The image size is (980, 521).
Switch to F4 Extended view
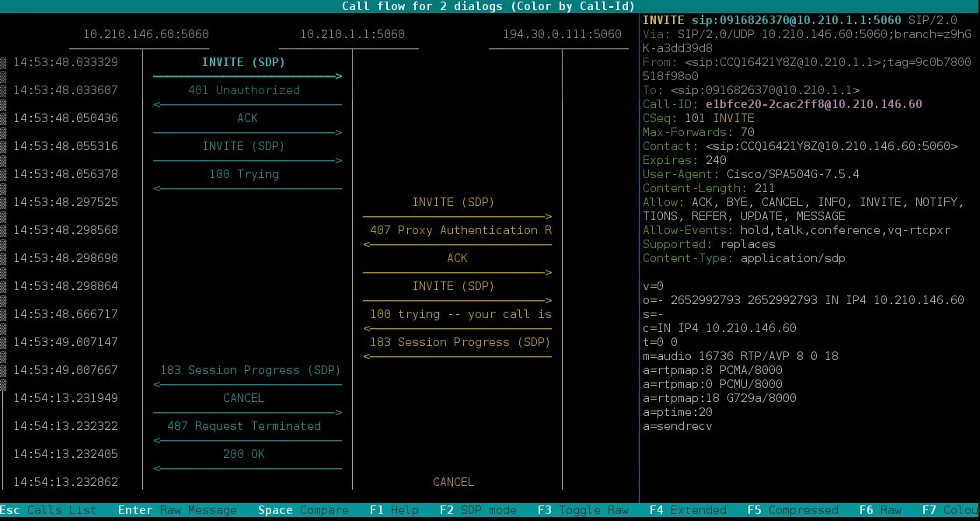pos(688,510)
